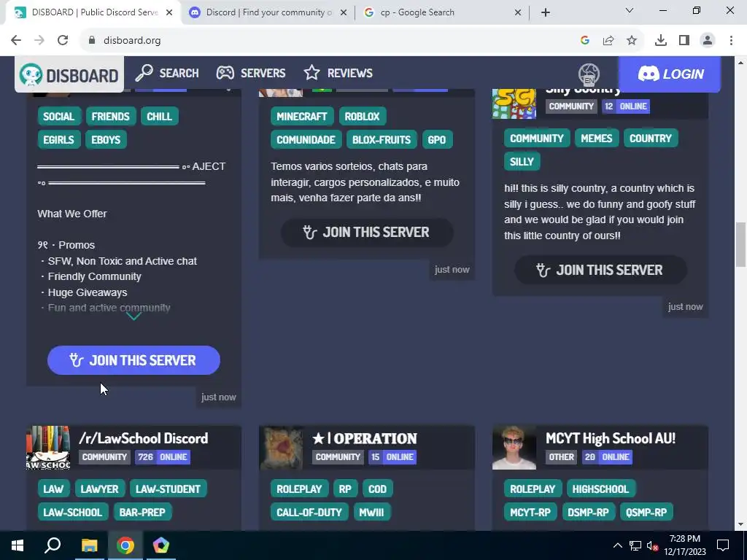Open File Explorer from taskbar

point(89,545)
